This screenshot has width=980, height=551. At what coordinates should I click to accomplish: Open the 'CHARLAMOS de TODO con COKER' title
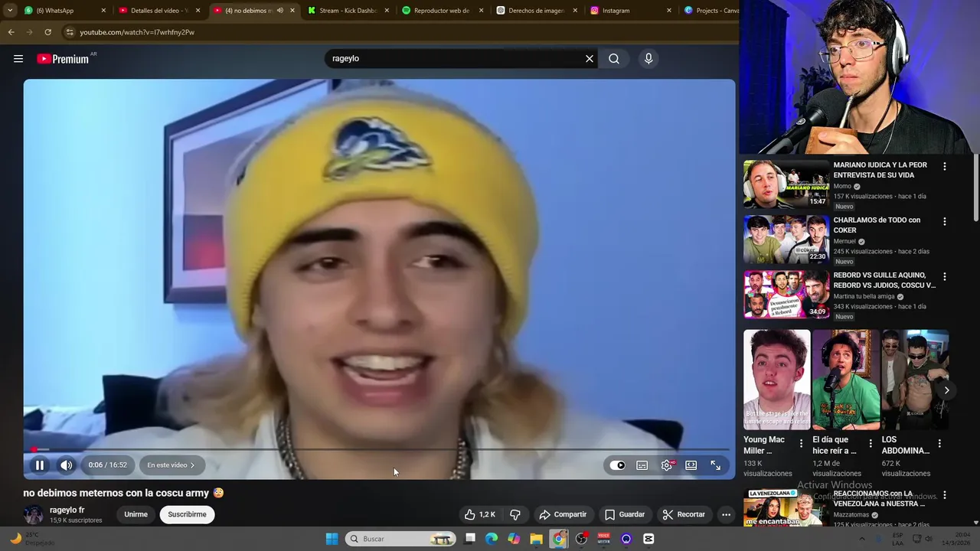point(877,225)
